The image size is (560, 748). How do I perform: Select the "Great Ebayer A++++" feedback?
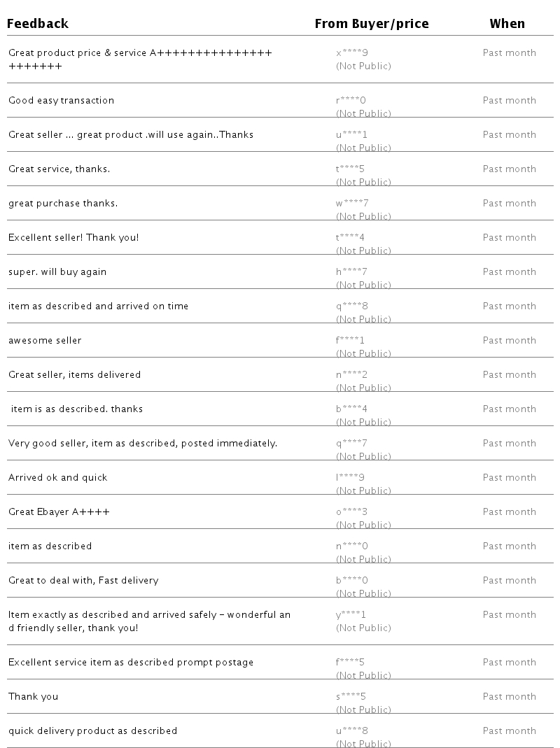(59, 511)
